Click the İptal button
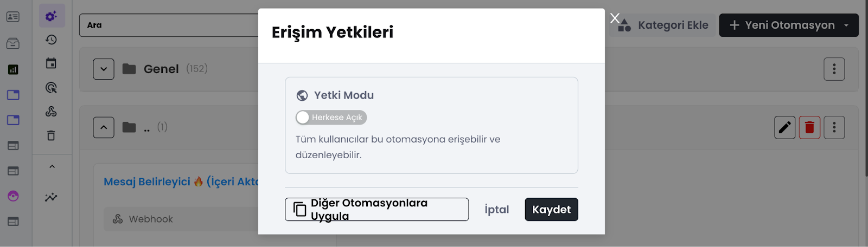Viewport: 868px width, 247px height. point(496,210)
